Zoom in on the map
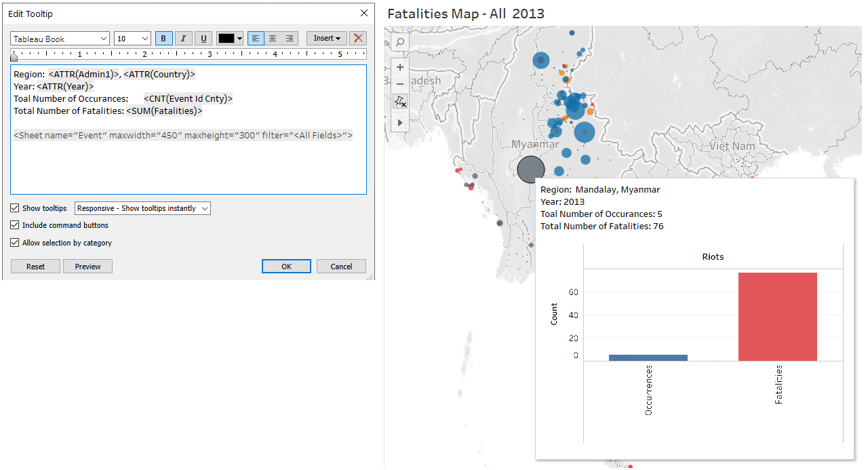 click(400, 67)
